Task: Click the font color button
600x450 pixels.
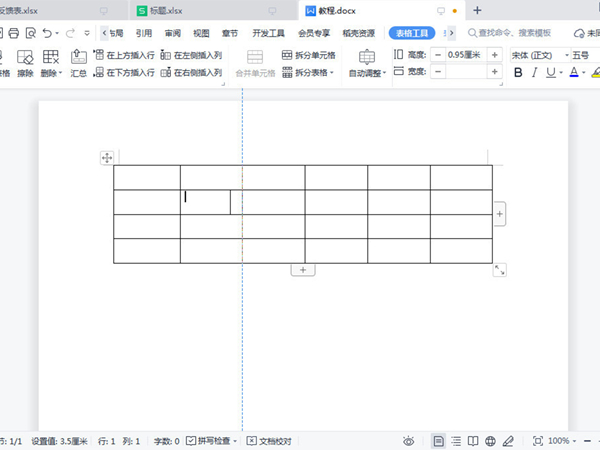Action: click(x=574, y=73)
